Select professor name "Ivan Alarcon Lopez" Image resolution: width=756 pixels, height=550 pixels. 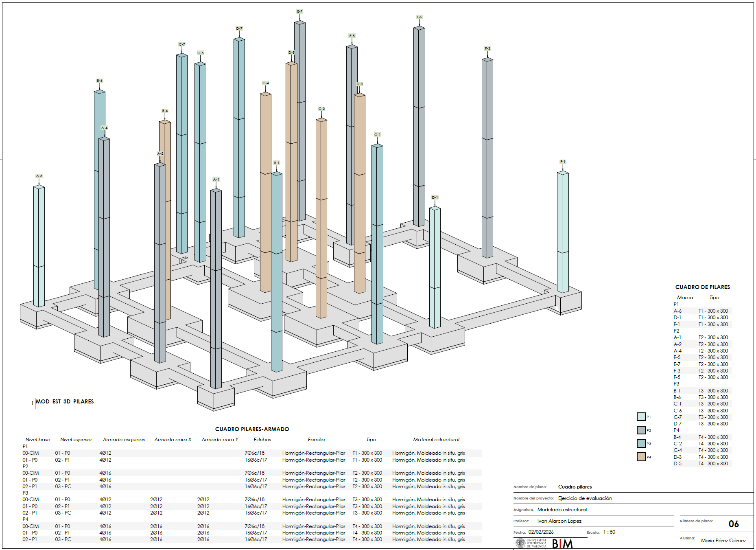pyautogui.click(x=559, y=521)
